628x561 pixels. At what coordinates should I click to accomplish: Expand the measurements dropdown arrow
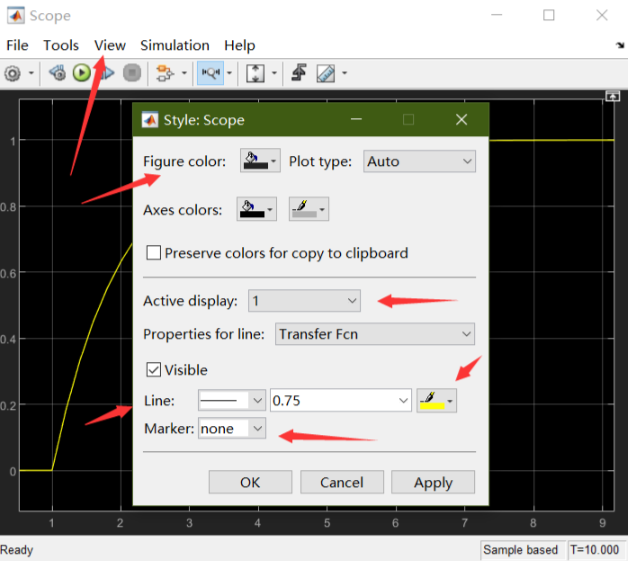coord(344,73)
